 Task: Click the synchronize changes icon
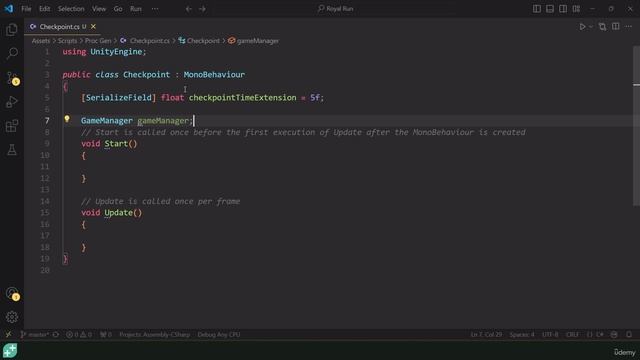pos(56,335)
